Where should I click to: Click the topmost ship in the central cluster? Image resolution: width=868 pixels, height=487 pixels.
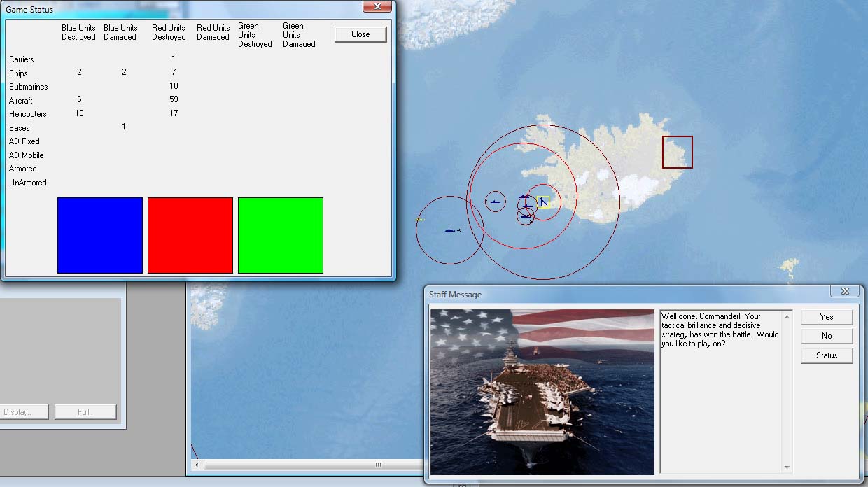(x=525, y=197)
